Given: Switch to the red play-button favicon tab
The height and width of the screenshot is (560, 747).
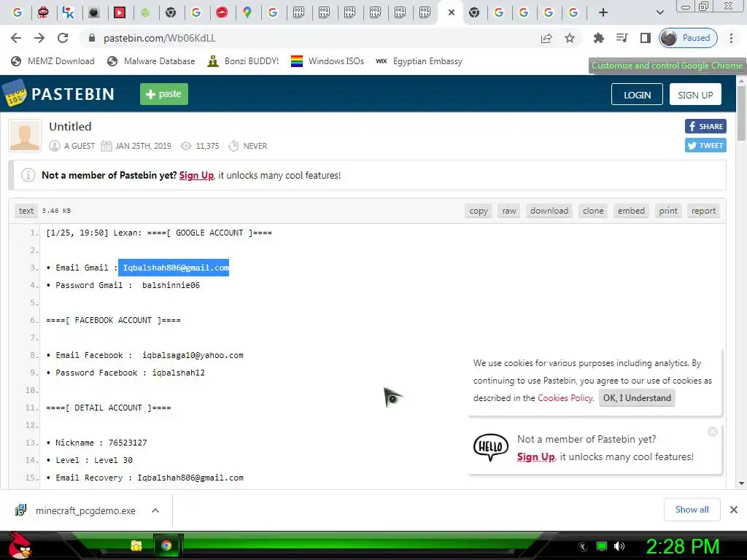Looking at the screenshot, I should point(119,12).
